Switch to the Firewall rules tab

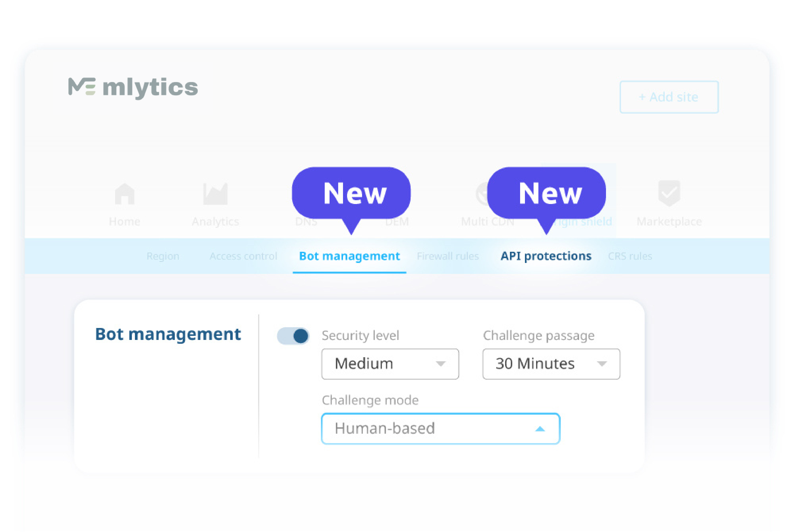coord(448,256)
